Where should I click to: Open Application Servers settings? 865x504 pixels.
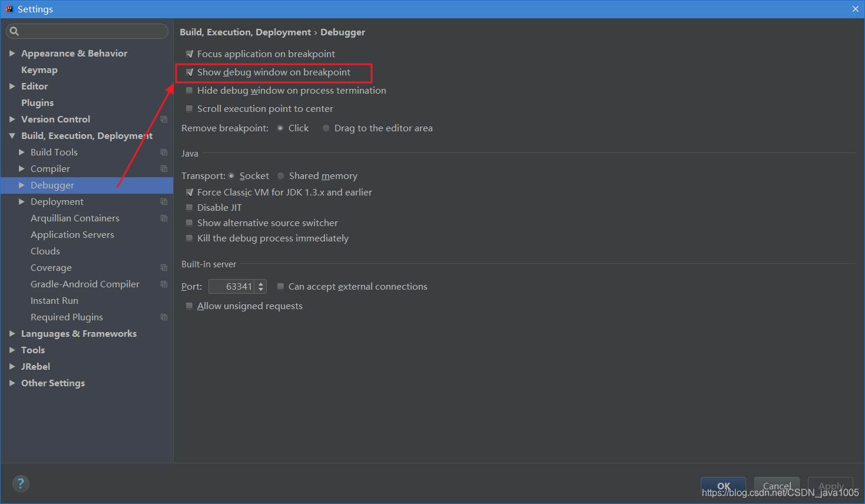(72, 235)
